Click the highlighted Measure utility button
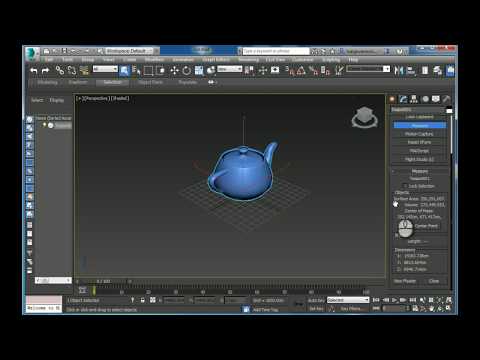The image size is (480, 360). click(x=419, y=125)
